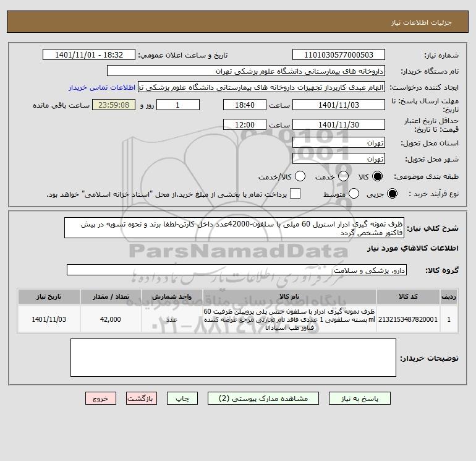Click the announcement date 1401/11/01 - 18:32 field

tap(89, 54)
